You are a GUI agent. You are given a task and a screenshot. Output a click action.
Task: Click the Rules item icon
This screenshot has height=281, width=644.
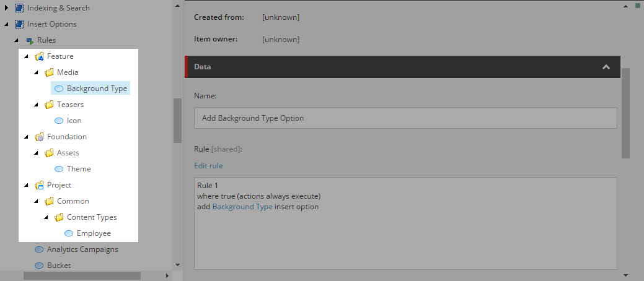[x=30, y=40]
